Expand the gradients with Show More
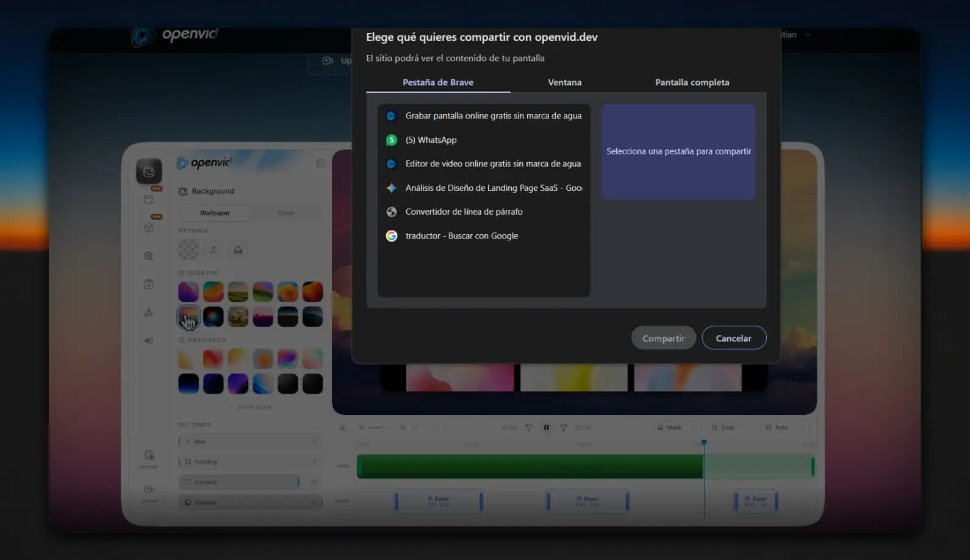Screen dimensions: 970x560 pos(251,407)
